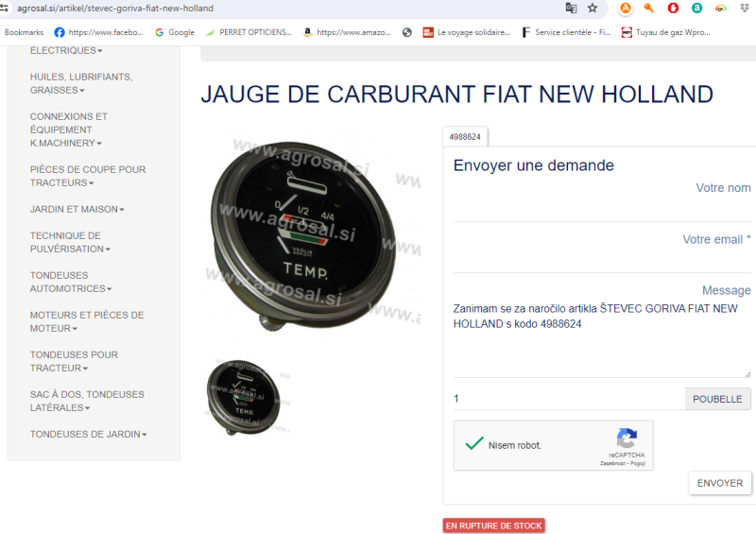
Task: Open the green letter-a extension icon
Action: coord(696,8)
